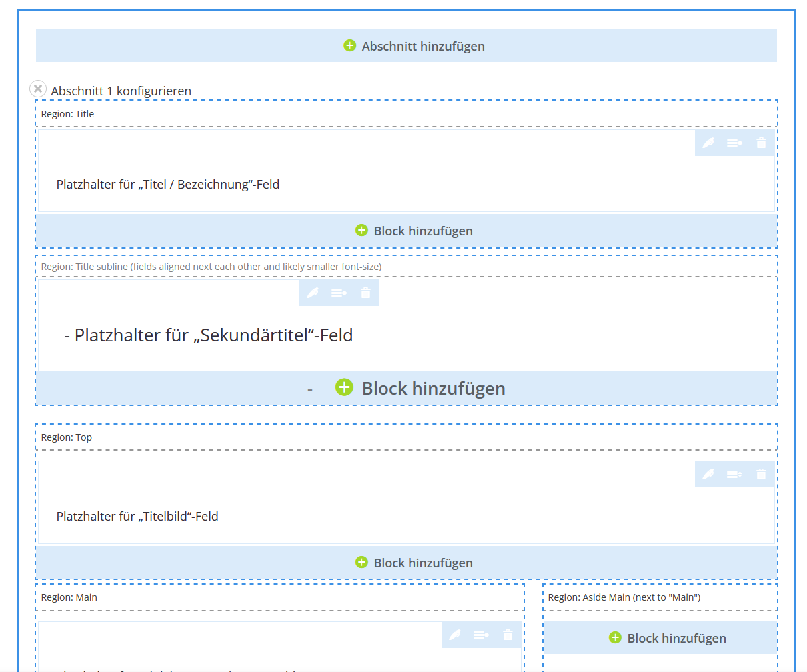This screenshot has height=672, width=807.
Task: Edit the Titel/Bezeichnung block with the pencil icon
Action: (x=708, y=143)
